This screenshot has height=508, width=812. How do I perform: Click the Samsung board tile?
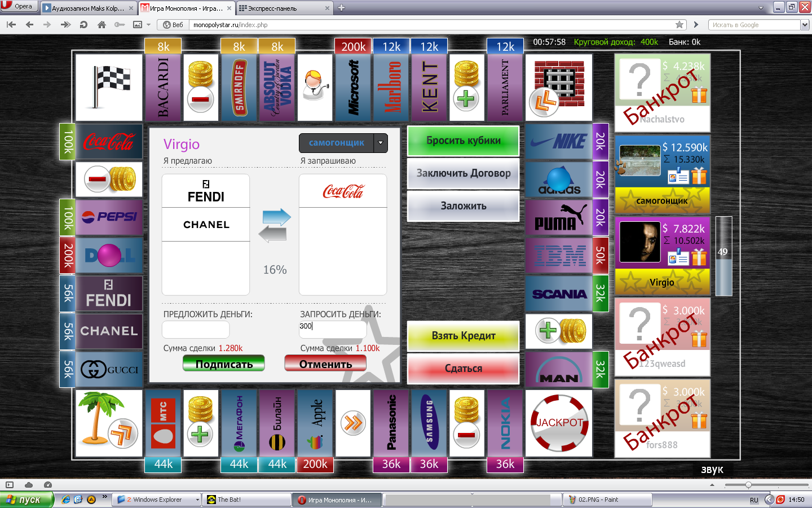click(429, 423)
